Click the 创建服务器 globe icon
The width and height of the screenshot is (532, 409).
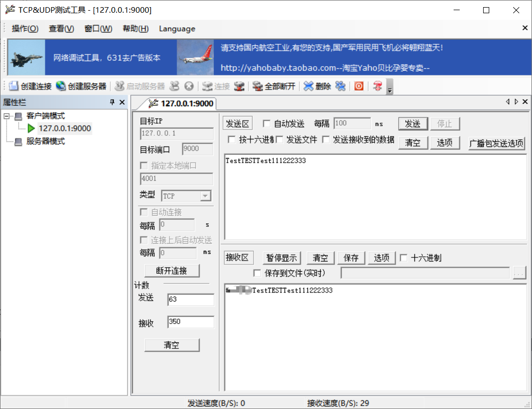click(x=61, y=86)
